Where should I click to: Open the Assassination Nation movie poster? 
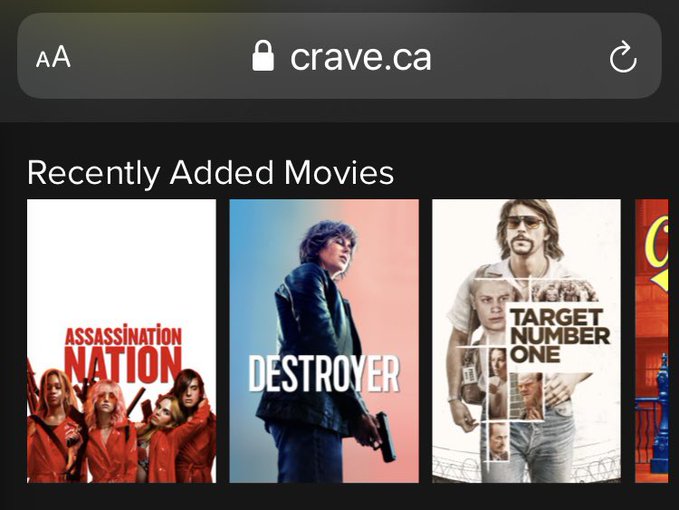click(x=121, y=341)
